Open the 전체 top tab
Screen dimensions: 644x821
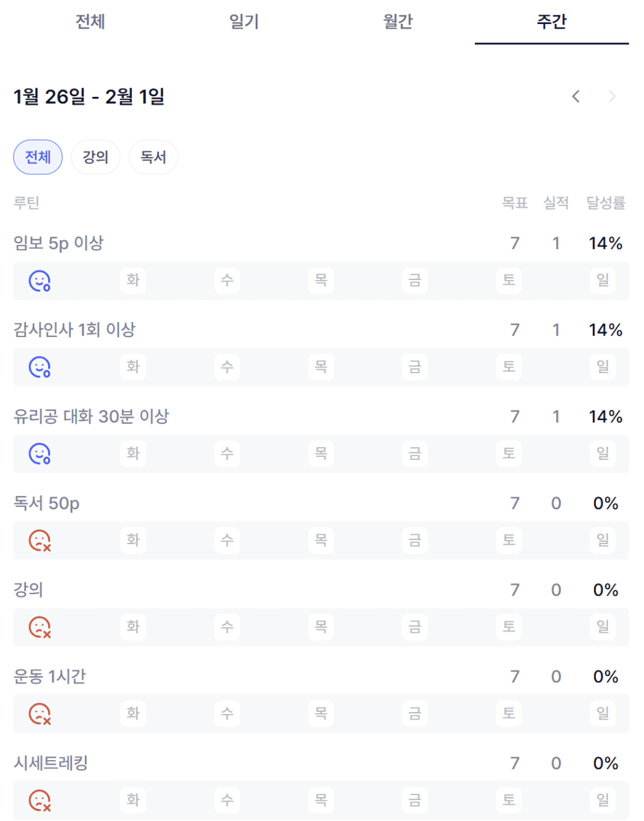[x=90, y=22]
